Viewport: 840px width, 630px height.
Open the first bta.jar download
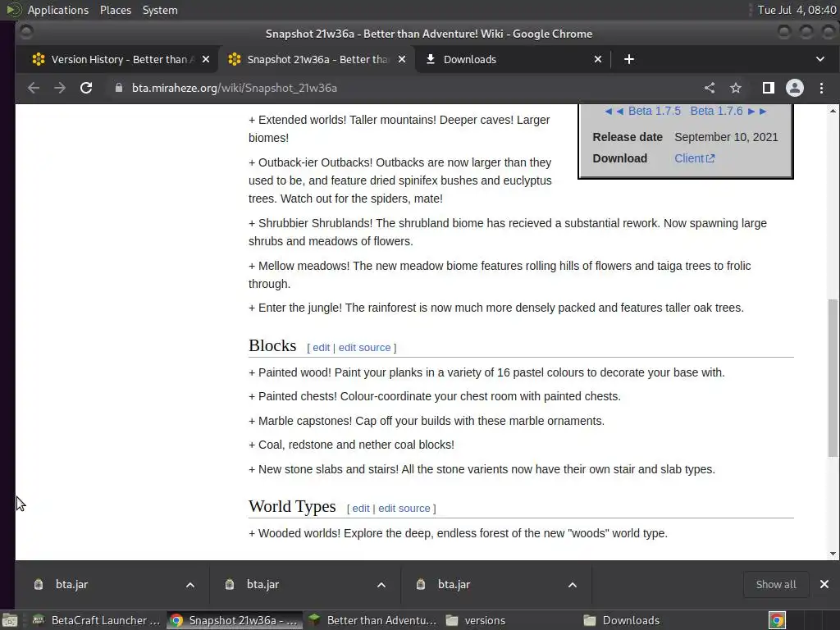[x=72, y=584]
